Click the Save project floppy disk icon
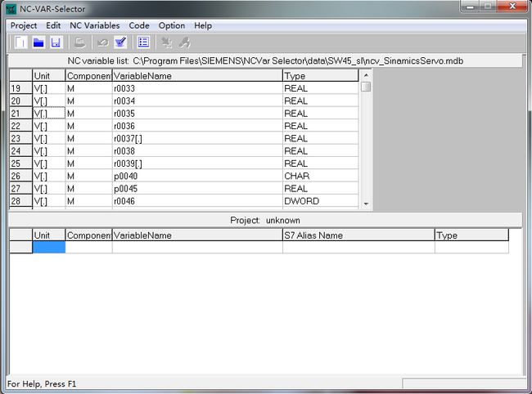 tap(56, 43)
